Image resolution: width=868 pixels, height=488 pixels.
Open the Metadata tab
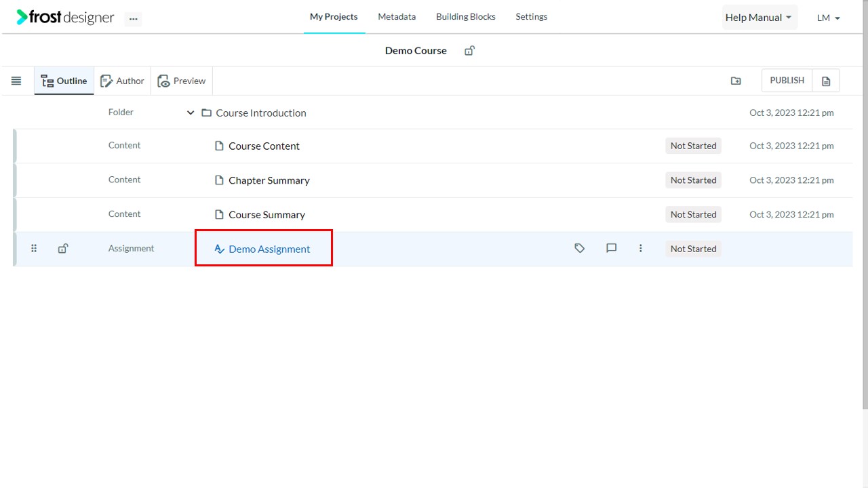pyautogui.click(x=397, y=16)
